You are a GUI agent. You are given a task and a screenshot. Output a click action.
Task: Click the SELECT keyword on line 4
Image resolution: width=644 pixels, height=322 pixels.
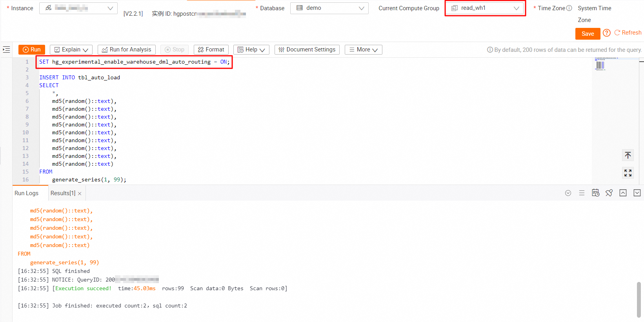[49, 85]
